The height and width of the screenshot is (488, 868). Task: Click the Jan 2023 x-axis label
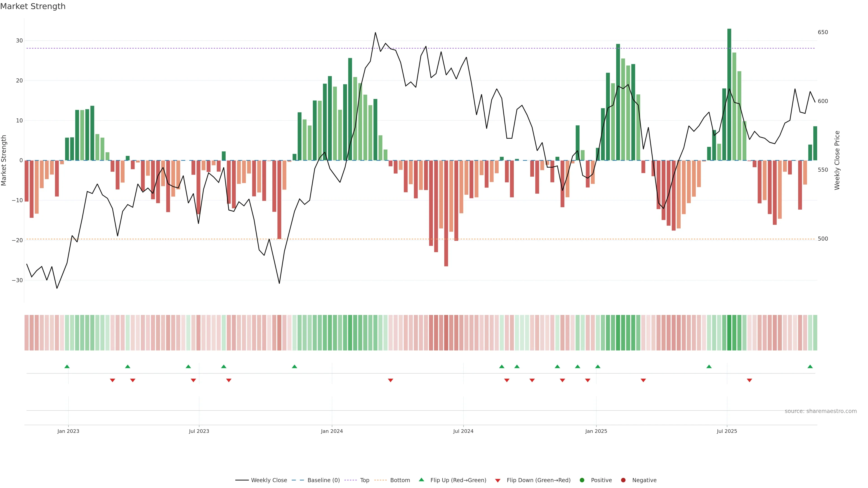point(68,431)
